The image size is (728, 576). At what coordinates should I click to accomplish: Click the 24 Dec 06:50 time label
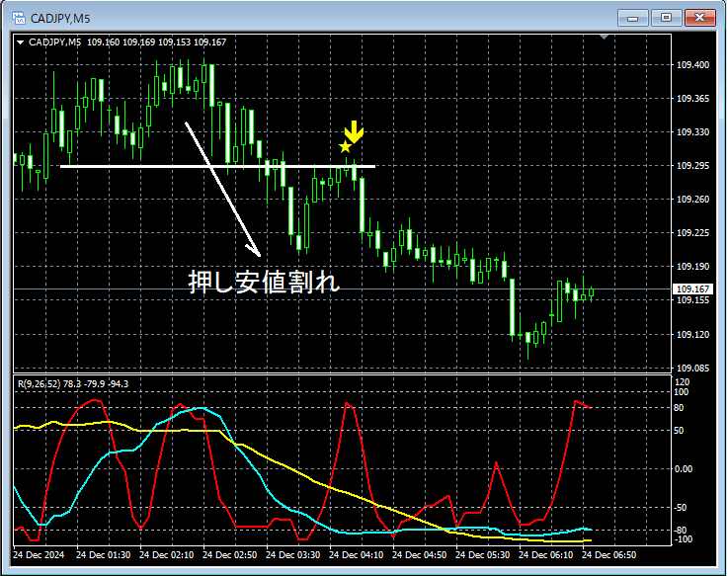coord(609,554)
